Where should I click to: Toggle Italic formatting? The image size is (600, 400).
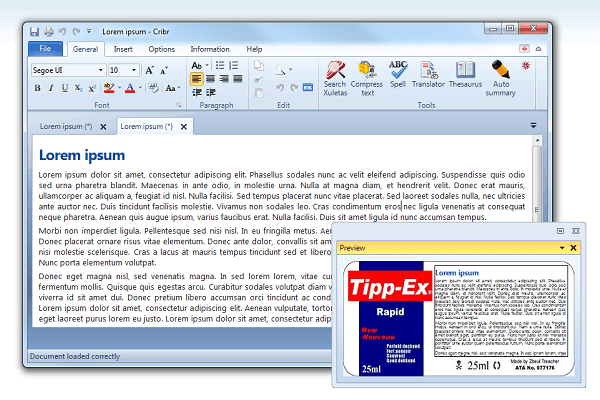coord(51,88)
